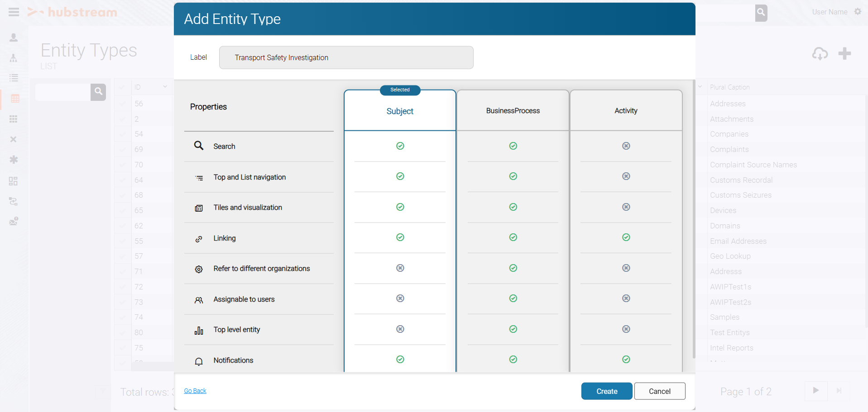Click the cloud download icon
Image resolution: width=868 pixels, height=412 pixels.
click(820, 54)
